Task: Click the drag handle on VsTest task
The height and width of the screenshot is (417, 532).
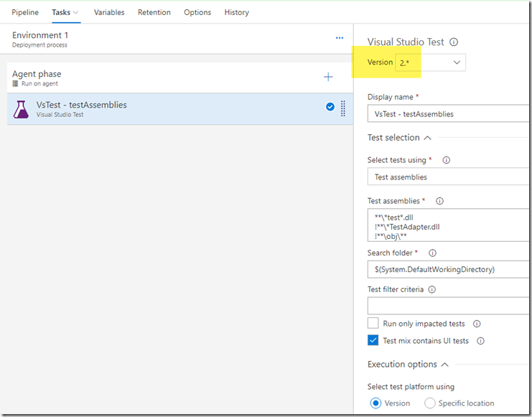Action: [x=343, y=108]
